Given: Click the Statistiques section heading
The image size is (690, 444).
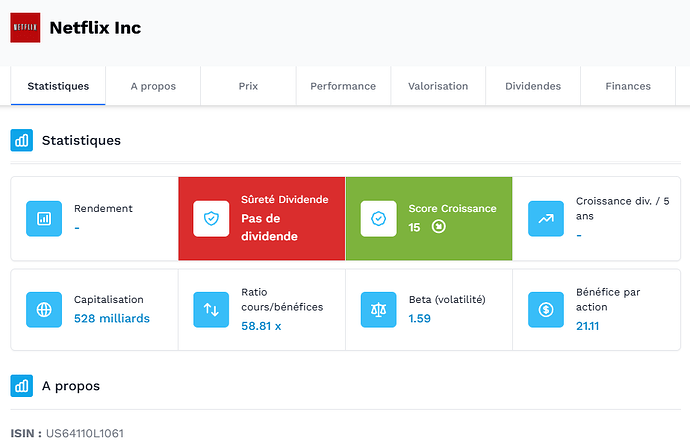Looking at the screenshot, I should point(81,140).
